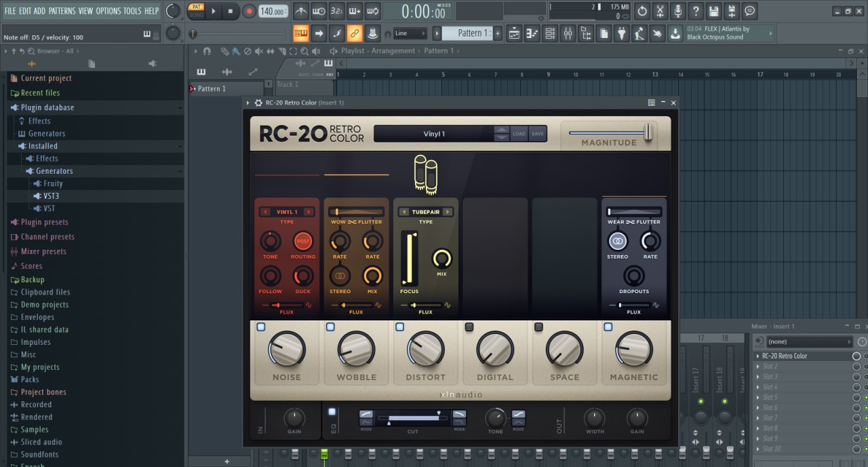Open the PATTERNS menu
868x467 pixels.
(62, 11)
